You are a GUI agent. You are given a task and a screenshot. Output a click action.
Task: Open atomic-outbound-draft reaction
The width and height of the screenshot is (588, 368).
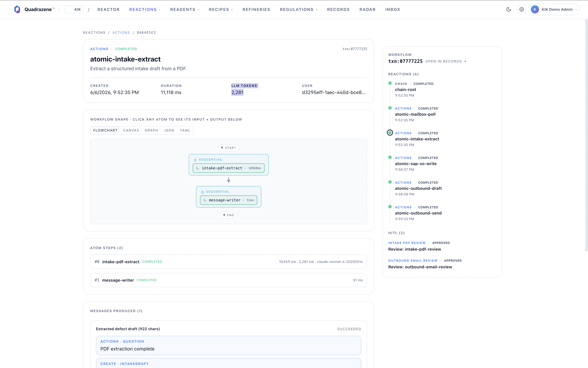pos(418,188)
